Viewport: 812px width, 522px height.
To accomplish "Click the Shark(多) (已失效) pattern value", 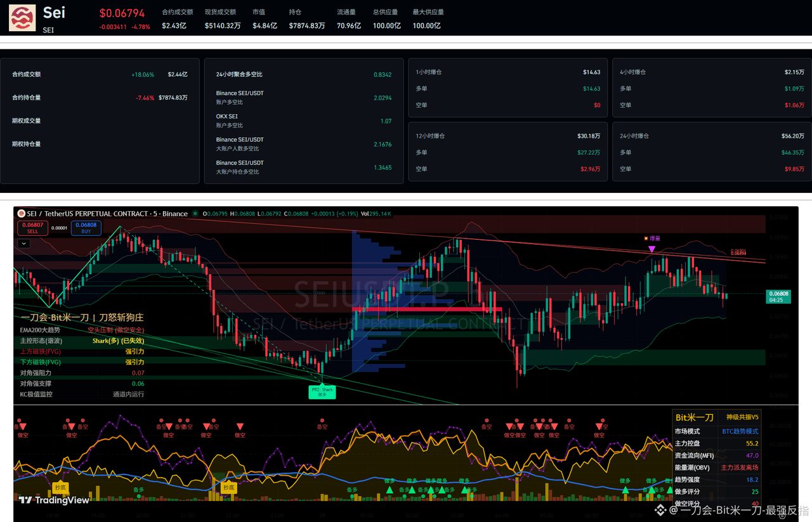I will coord(118,341).
